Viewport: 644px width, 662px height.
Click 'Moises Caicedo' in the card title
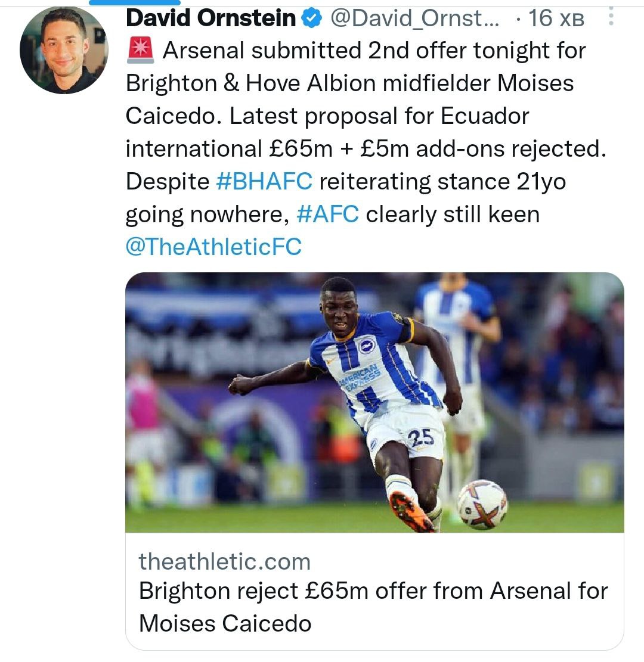point(225,623)
